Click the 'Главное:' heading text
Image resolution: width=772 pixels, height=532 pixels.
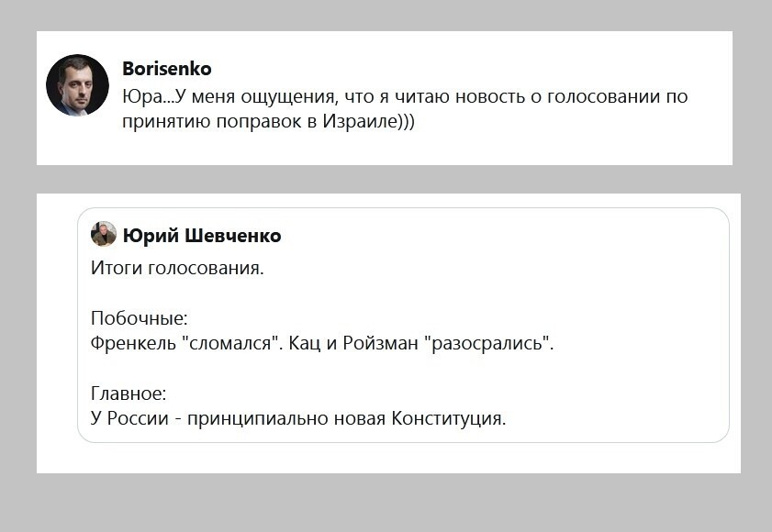coord(129,393)
